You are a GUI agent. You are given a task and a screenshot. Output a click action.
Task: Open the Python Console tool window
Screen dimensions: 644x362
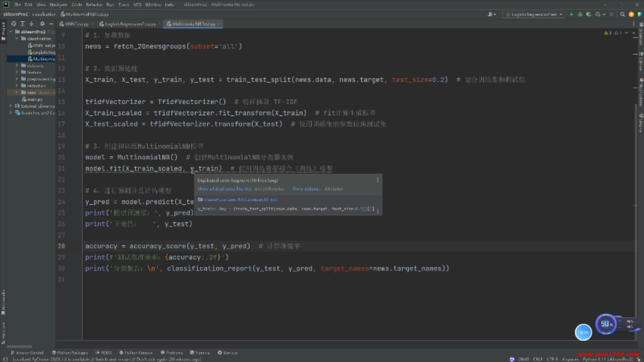tap(136, 353)
